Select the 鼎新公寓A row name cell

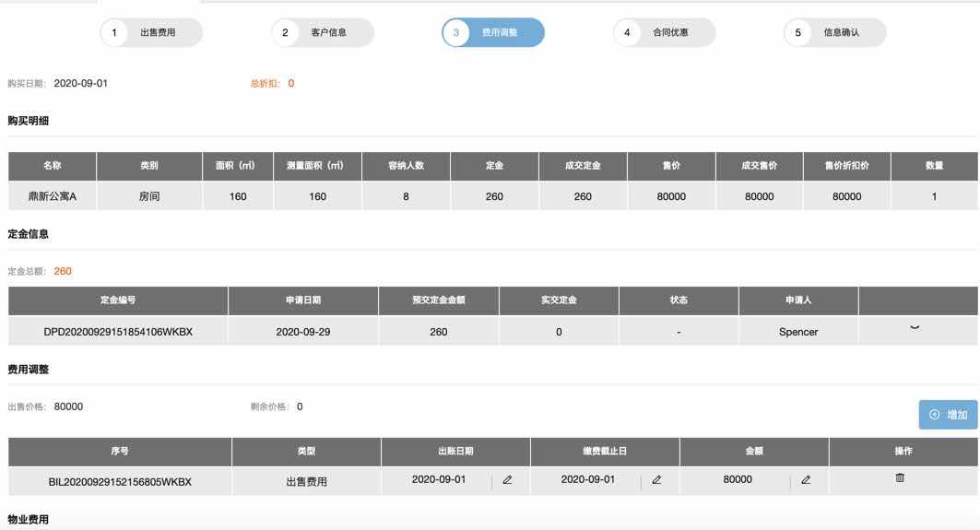(x=53, y=196)
